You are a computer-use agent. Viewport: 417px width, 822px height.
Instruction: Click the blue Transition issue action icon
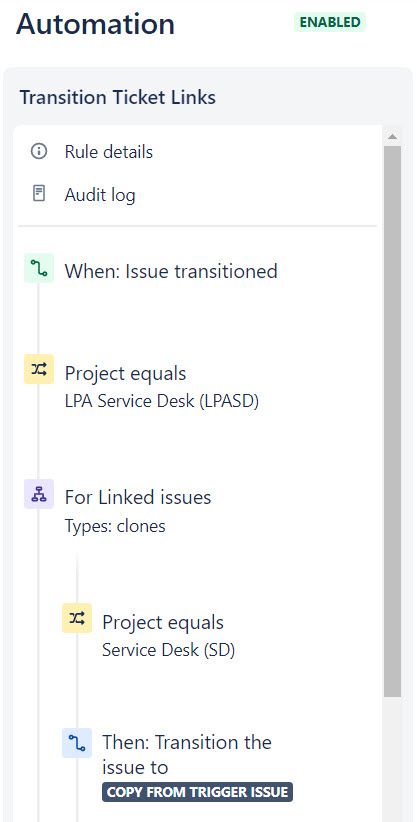click(x=77, y=743)
